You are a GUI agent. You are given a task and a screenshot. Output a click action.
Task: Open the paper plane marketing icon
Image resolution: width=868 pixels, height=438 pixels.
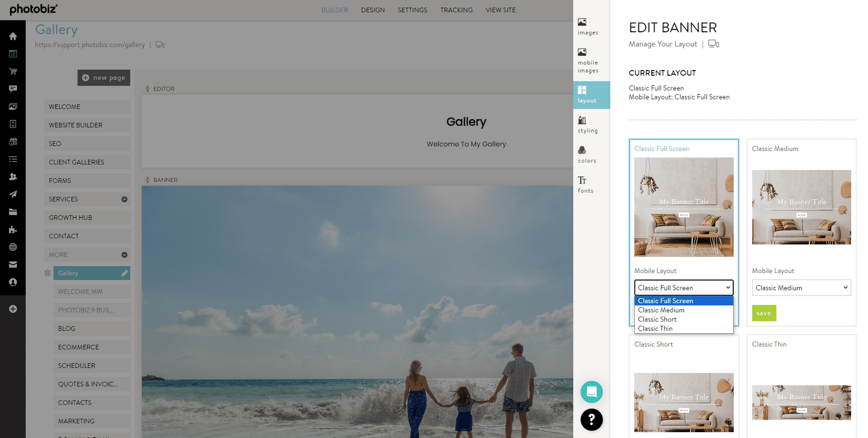[x=13, y=194]
